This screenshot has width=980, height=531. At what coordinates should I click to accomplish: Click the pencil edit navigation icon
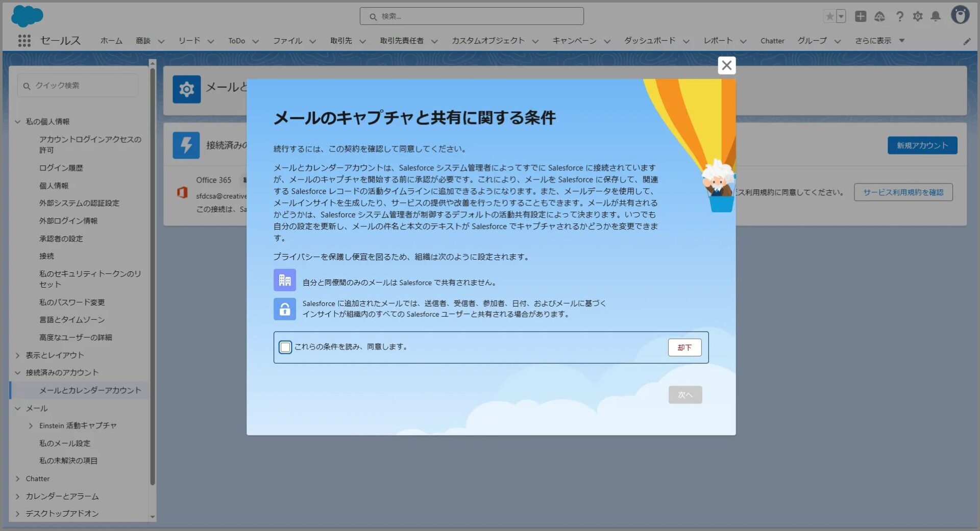tap(967, 41)
